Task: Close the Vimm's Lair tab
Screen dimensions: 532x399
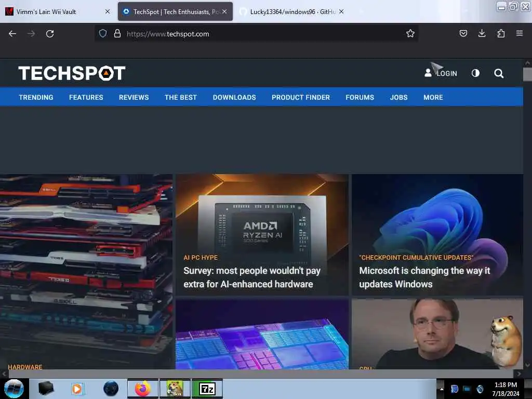Action: [108, 11]
